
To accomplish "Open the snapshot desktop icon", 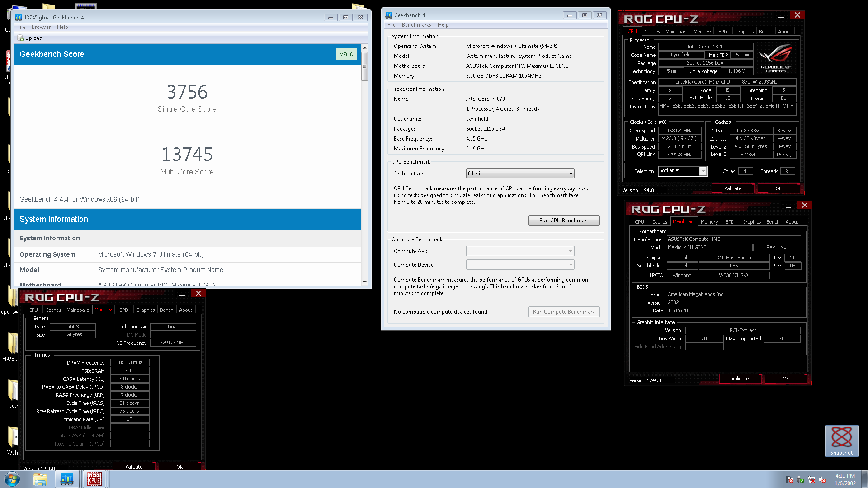I will click(x=841, y=441).
